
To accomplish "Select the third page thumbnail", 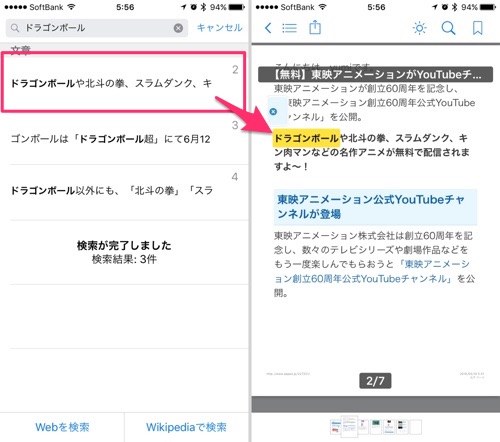I will (x=363, y=427).
